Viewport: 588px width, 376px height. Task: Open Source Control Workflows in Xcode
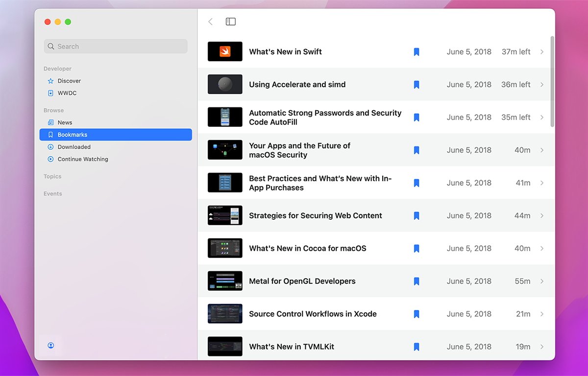(313, 314)
